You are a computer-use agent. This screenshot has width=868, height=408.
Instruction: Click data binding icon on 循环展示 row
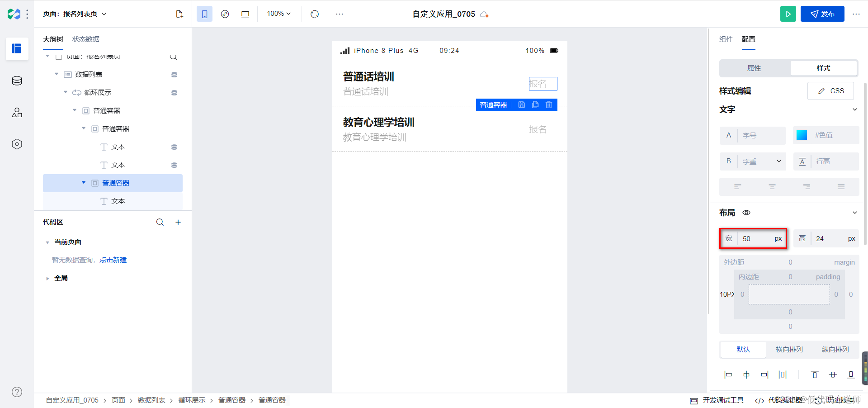(174, 93)
